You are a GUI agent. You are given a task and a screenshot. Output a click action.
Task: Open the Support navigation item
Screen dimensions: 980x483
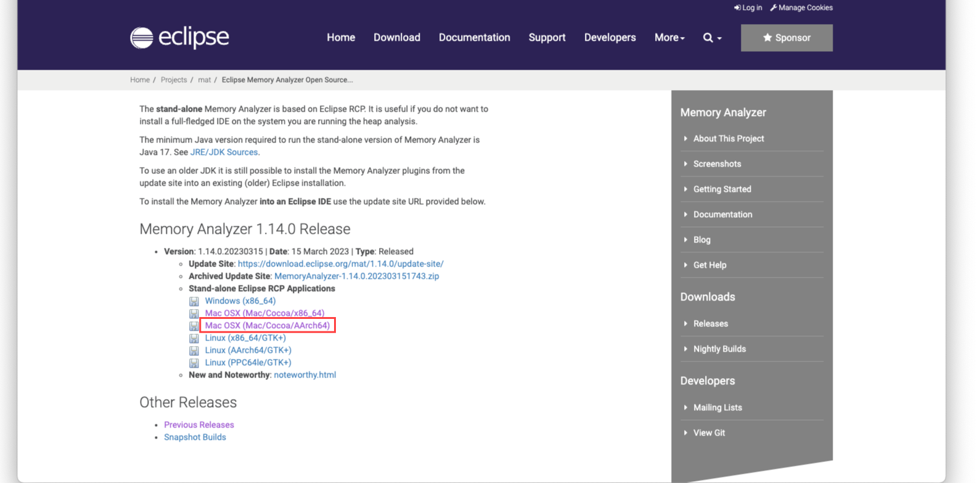point(547,38)
